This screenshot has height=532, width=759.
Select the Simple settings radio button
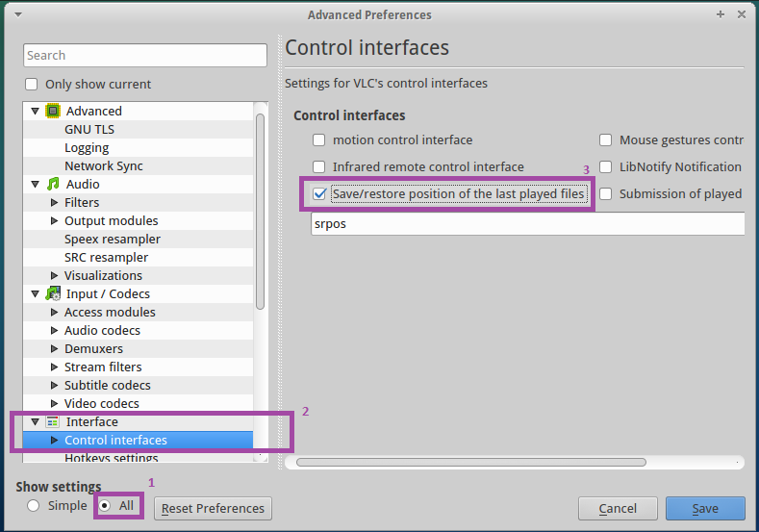click(x=33, y=506)
